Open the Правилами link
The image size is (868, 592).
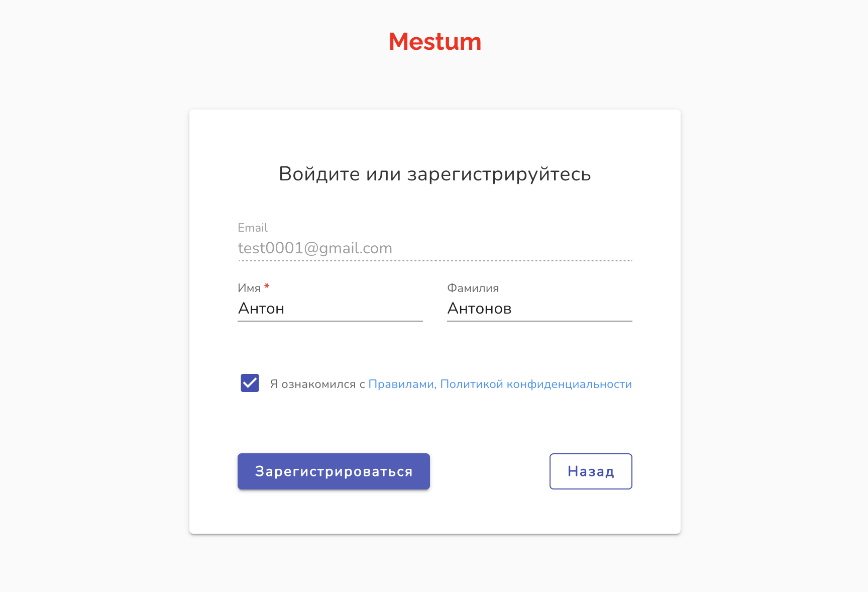[x=401, y=384]
